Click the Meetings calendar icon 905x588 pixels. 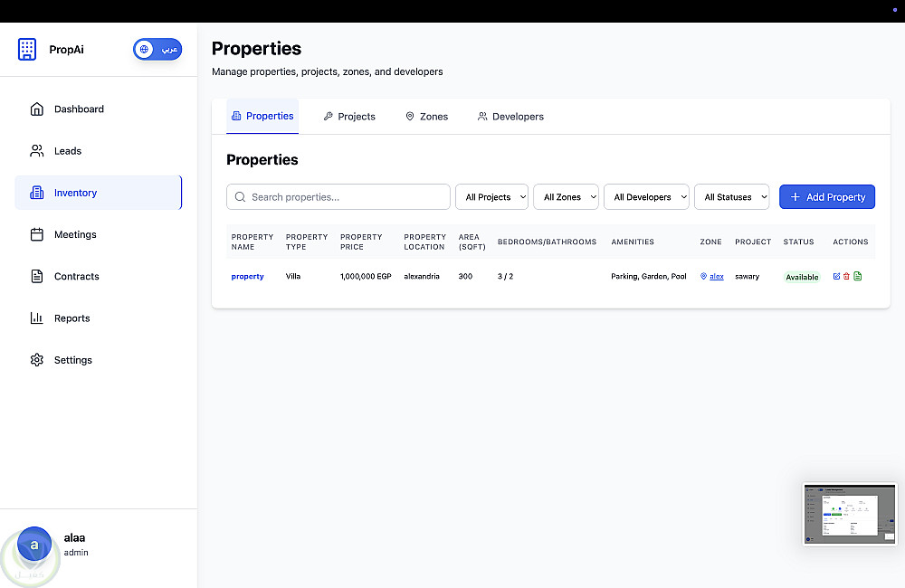point(37,234)
